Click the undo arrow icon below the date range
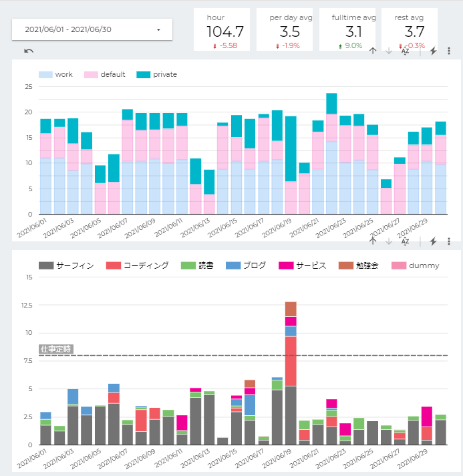This screenshot has width=463, height=476. (x=29, y=51)
